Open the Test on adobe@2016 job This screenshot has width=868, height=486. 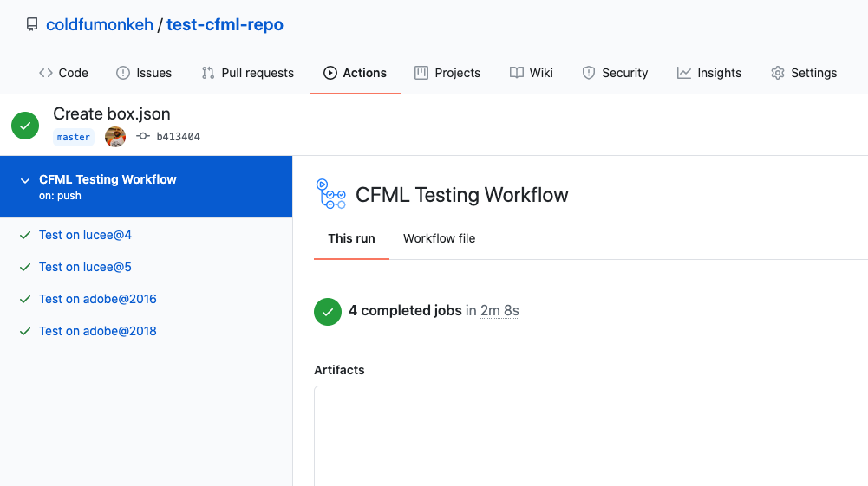(97, 299)
